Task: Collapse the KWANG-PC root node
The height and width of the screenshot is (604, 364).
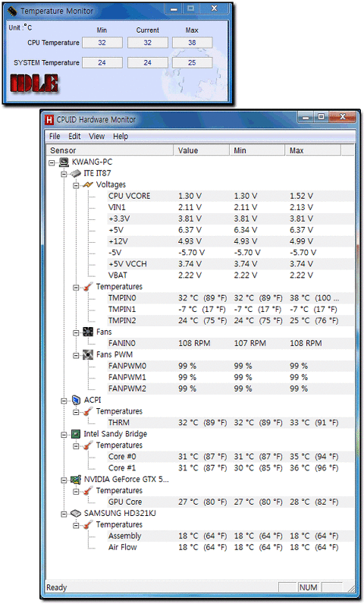Action: pos(52,162)
